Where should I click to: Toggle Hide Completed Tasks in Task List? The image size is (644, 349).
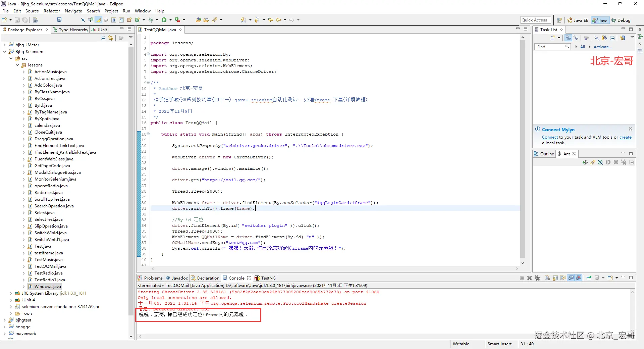[597, 38]
